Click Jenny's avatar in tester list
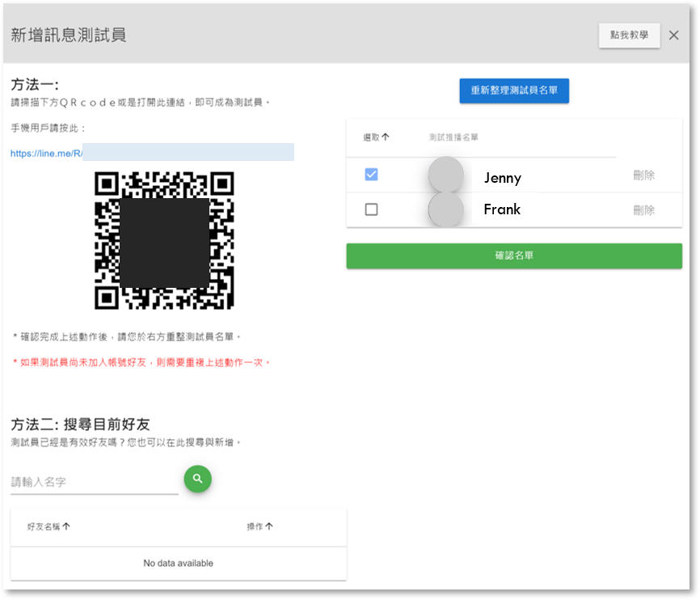Screen dimensions: 700x600 click(445, 175)
